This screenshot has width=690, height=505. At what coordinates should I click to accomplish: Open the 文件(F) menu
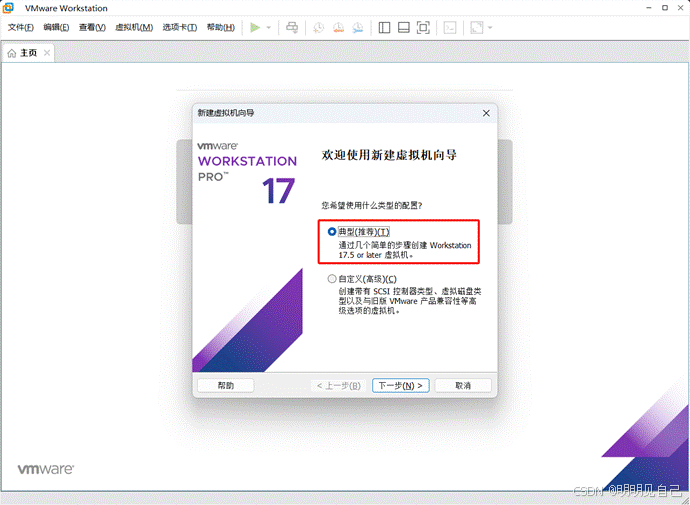pyautogui.click(x=21, y=28)
